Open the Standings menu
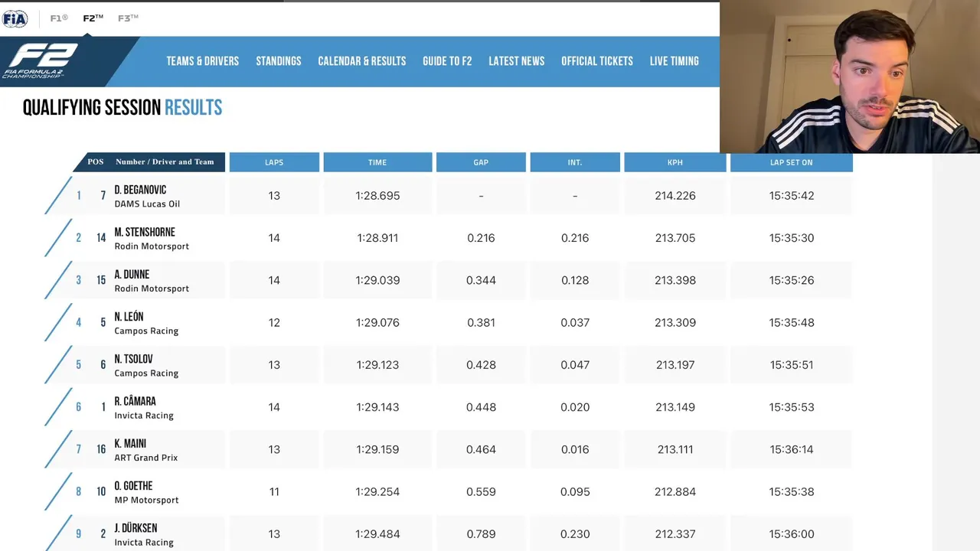 click(279, 61)
